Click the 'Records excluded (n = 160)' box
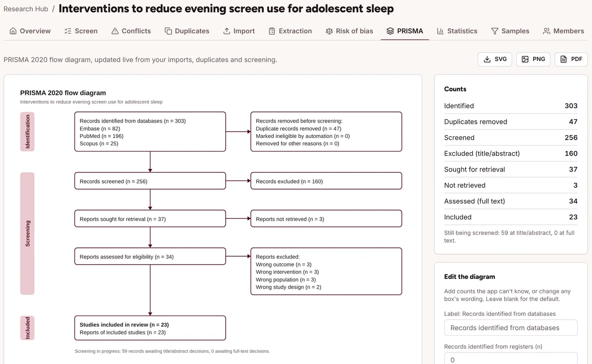The image size is (592, 364). pos(326,181)
